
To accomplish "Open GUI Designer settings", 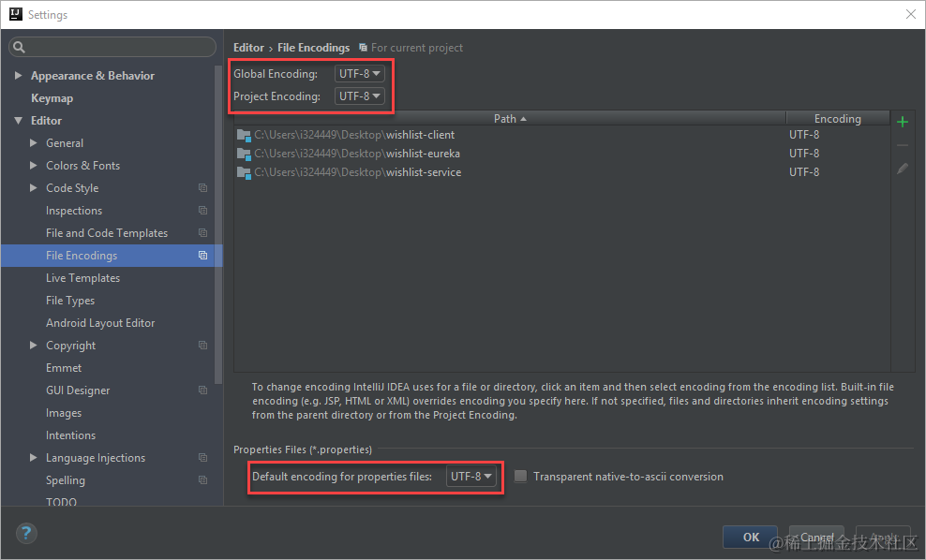I will (78, 391).
